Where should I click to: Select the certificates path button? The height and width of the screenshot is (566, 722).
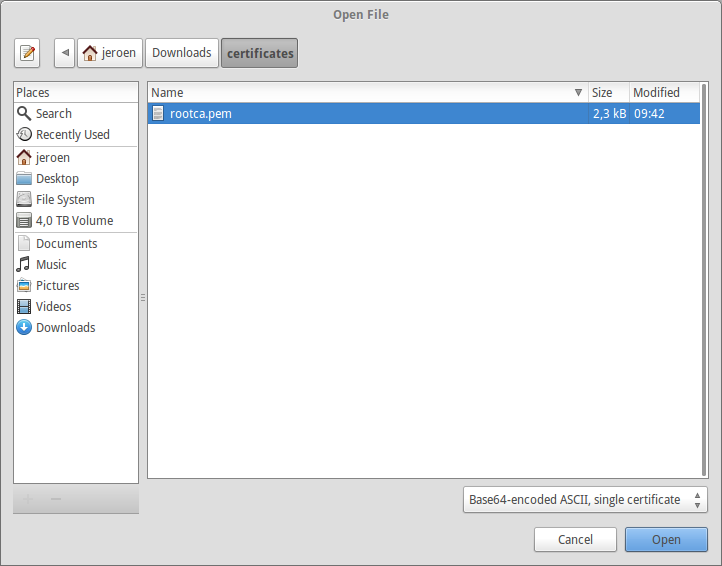[x=260, y=53]
